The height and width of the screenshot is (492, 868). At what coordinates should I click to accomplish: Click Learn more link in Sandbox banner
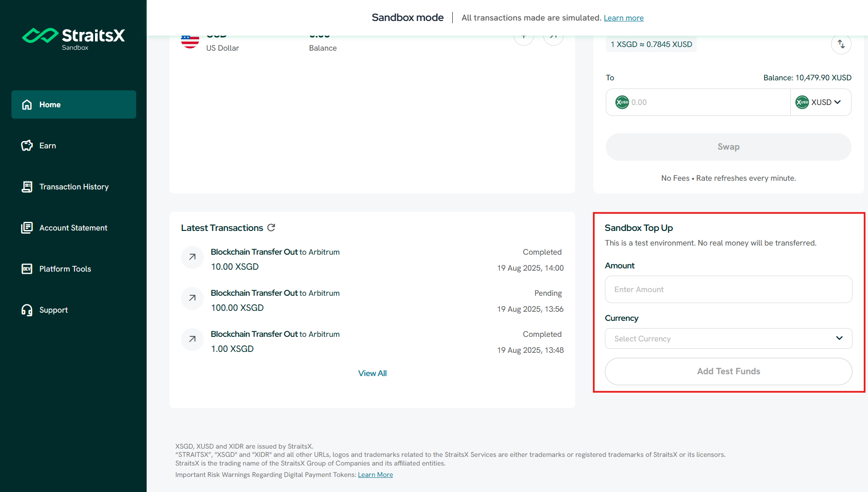pos(624,18)
